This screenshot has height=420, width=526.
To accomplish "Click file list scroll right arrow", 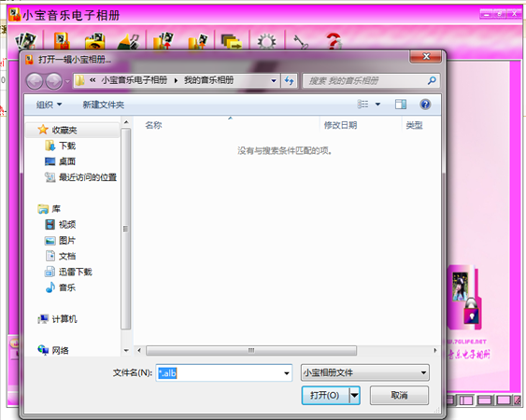I will click(435, 350).
